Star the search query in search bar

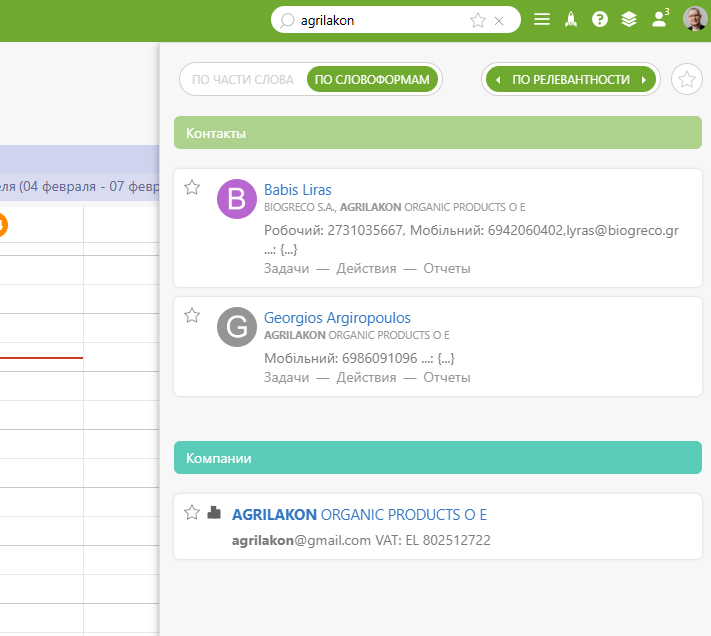tap(478, 20)
